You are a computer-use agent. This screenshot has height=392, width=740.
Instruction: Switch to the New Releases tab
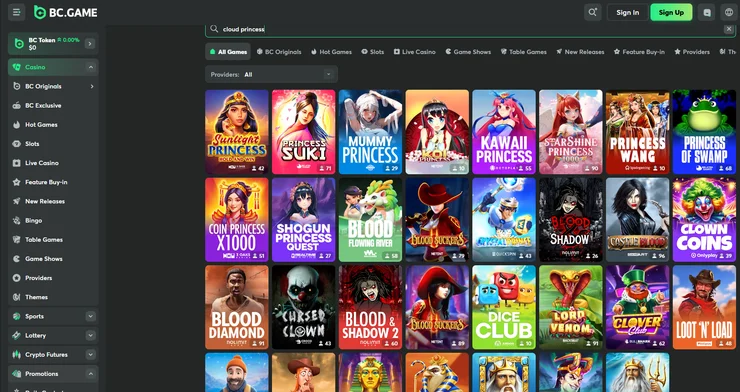click(580, 52)
